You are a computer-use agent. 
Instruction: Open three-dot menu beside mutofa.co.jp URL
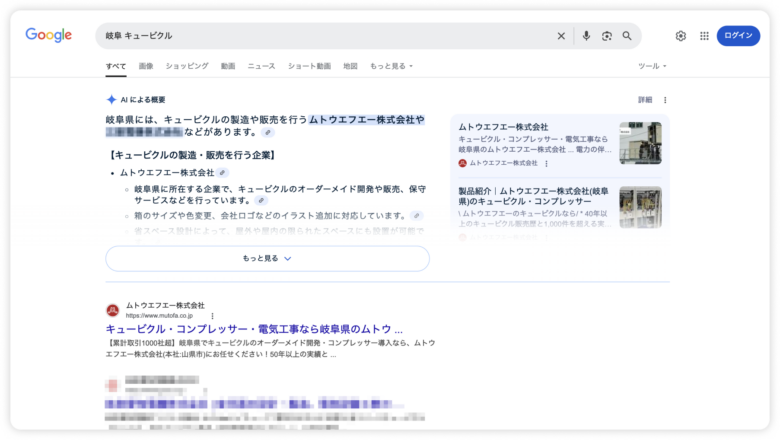pos(212,316)
